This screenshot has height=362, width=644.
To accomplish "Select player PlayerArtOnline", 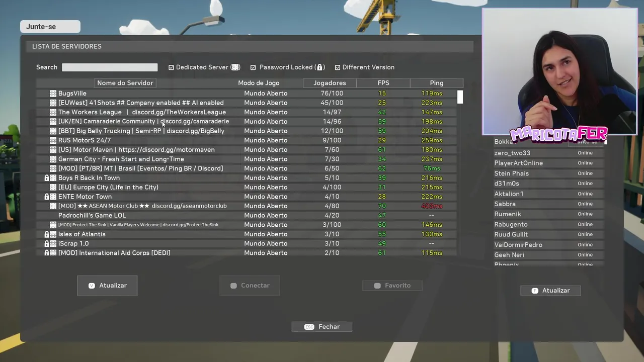I will pyautogui.click(x=518, y=163).
